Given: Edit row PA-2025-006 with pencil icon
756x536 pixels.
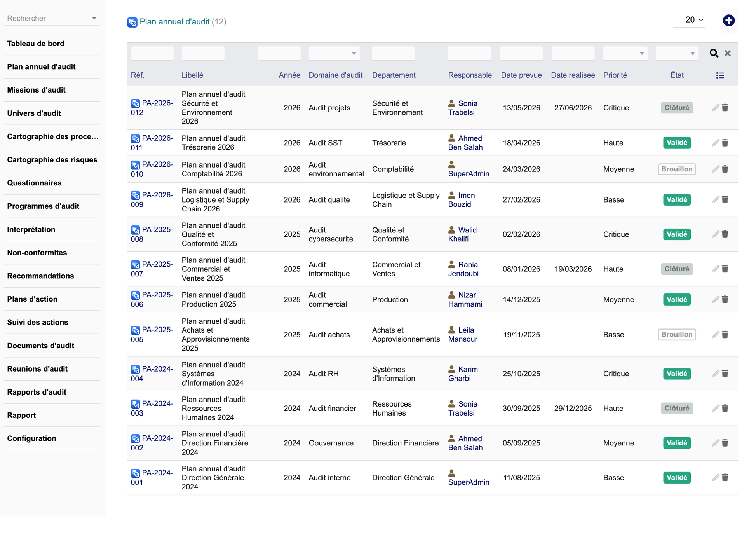Looking at the screenshot, I should (715, 300).
